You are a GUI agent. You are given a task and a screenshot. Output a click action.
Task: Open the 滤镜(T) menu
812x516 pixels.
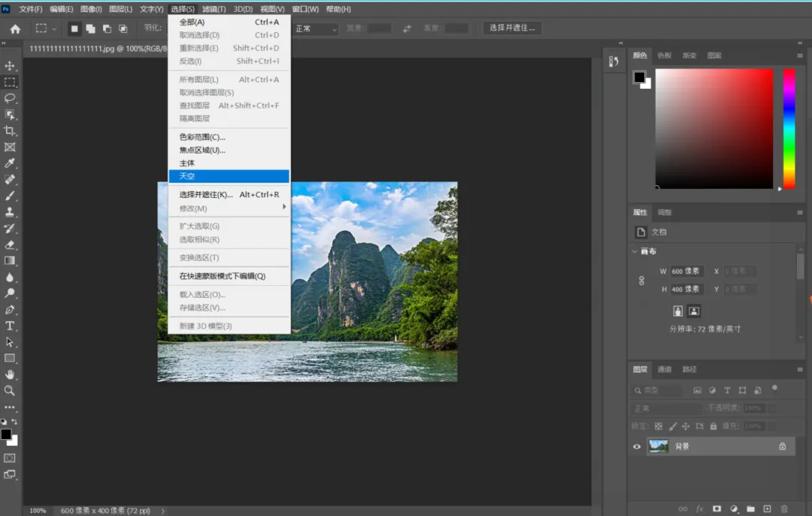pyautogui.click(x=214, y=9)
